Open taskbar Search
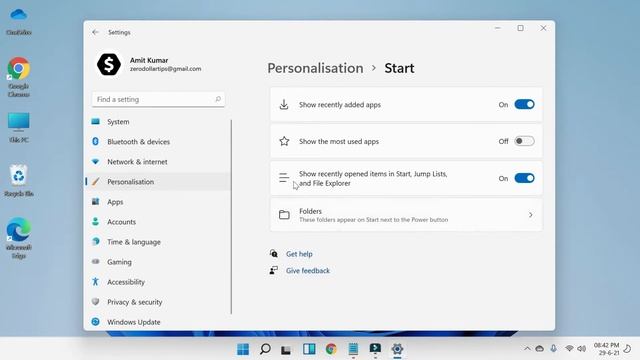Image resolution: width=640 pixels, height=360 pixels. coord(265,349)
